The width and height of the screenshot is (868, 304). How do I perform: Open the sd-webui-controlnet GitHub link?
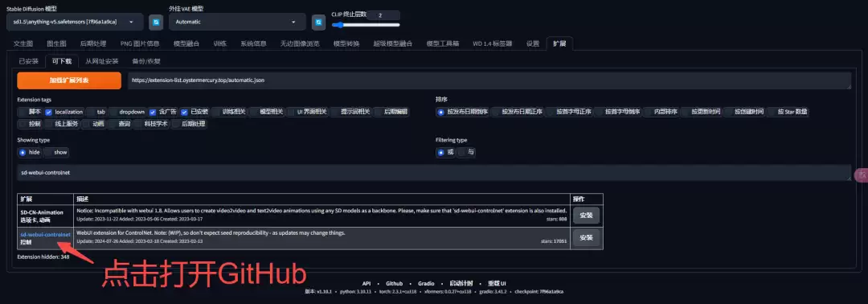pos(45,234)
